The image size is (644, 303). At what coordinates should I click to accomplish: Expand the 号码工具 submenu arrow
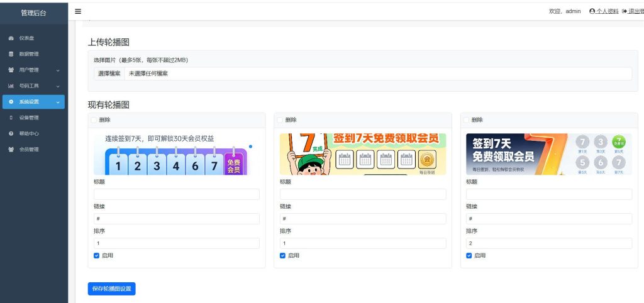tap(58, 86)
